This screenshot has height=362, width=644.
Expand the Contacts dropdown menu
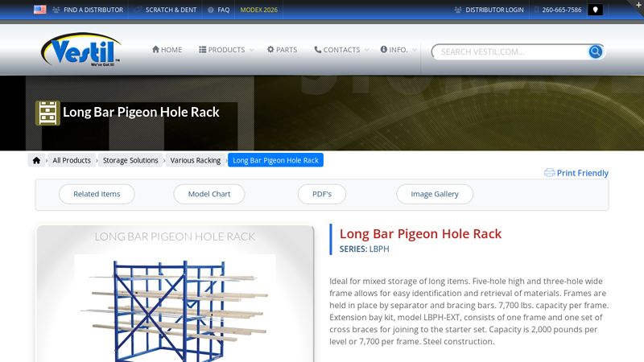(341, 50)
